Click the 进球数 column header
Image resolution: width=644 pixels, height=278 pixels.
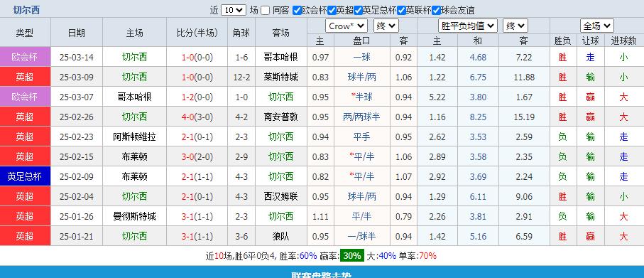pyautogui.click(x=624, y=41)
